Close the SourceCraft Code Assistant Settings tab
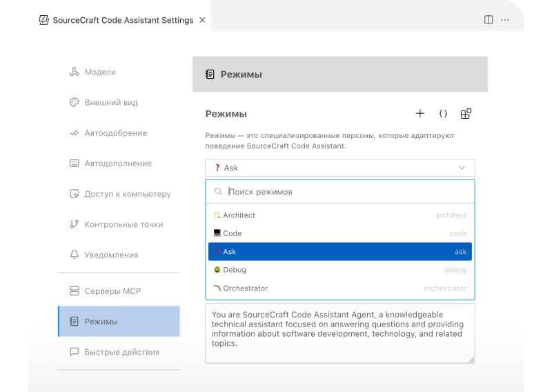The height and width of the screenshot is (392, 552). pos(202,20)
